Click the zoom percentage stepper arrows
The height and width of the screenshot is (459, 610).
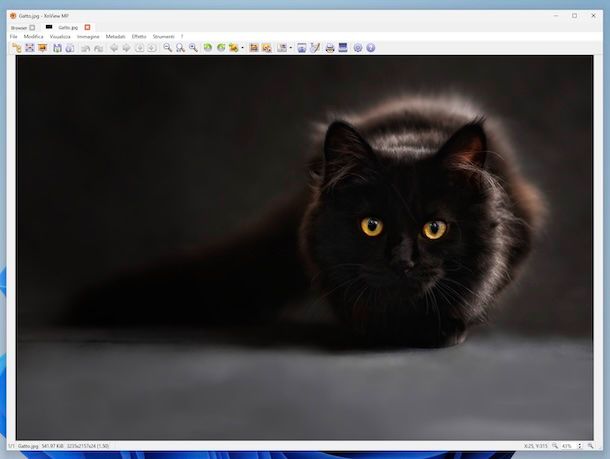(580, 446)
